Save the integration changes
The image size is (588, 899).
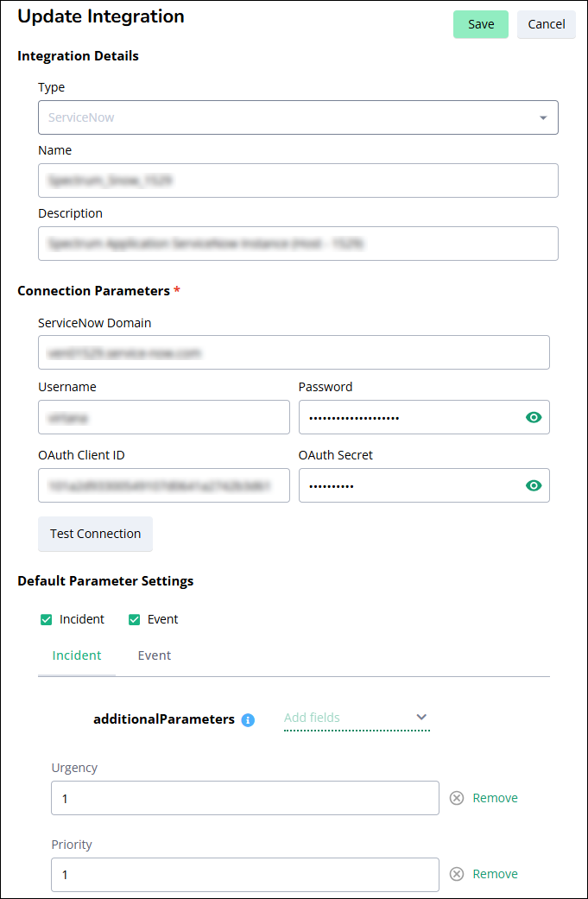(481, 24)
